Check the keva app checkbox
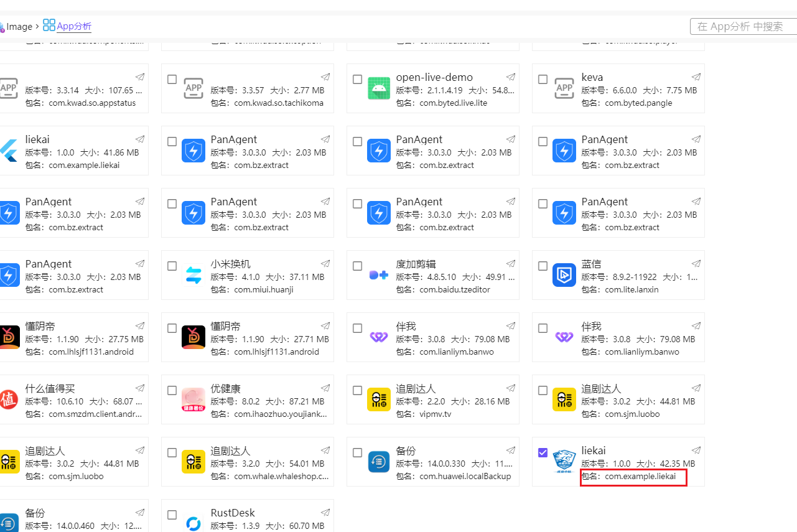Screen dimensions: 797x532 (x=543, y=80)
